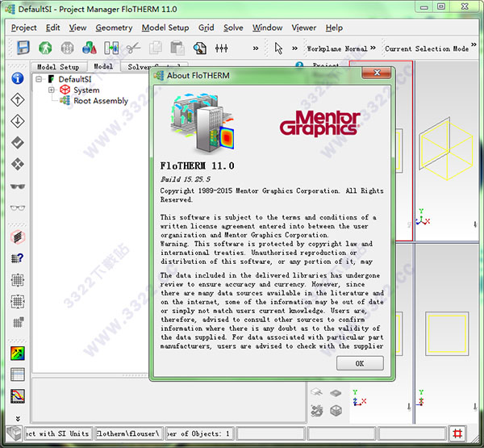Open the View menu
Image resolution: width=484 pixels, height=448 pixels.
pos(77,27)
